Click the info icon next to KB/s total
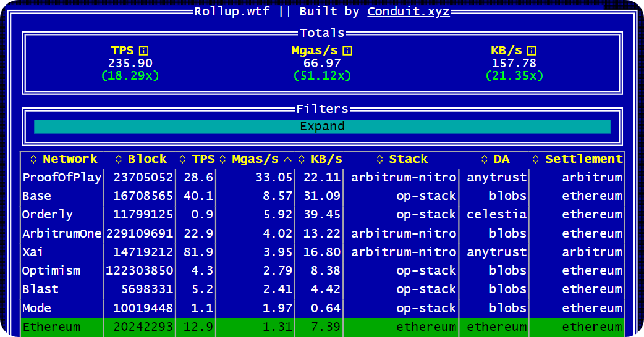 tap(532, 51)
